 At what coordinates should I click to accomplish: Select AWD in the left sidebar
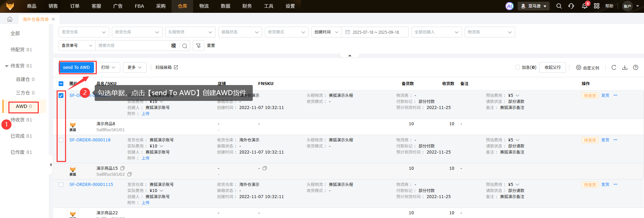tap(24, 107)
